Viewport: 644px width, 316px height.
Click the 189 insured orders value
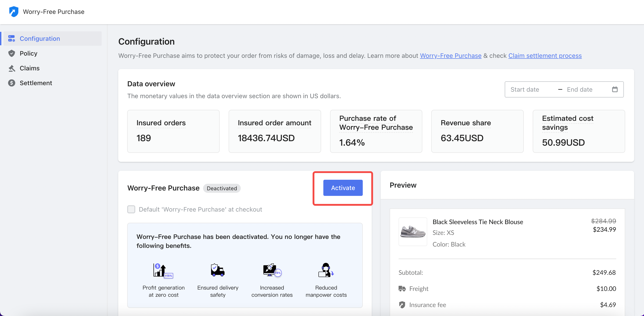(x=144, y=138)
